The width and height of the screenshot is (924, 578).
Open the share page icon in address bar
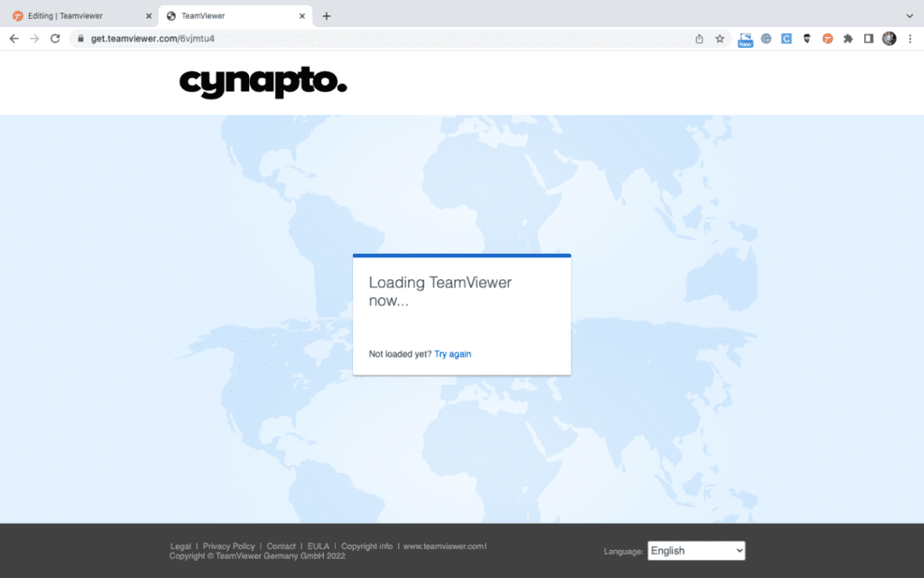699,39
